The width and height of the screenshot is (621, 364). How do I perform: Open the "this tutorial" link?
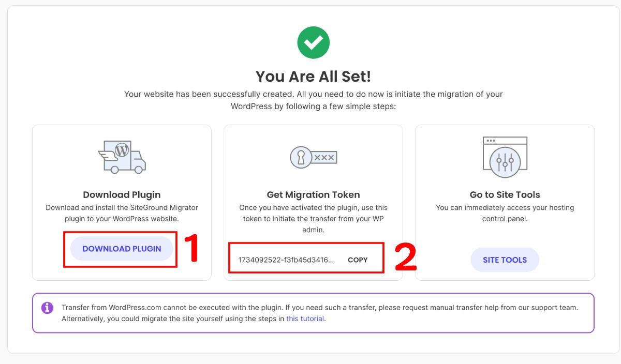[x=305, y=318]
